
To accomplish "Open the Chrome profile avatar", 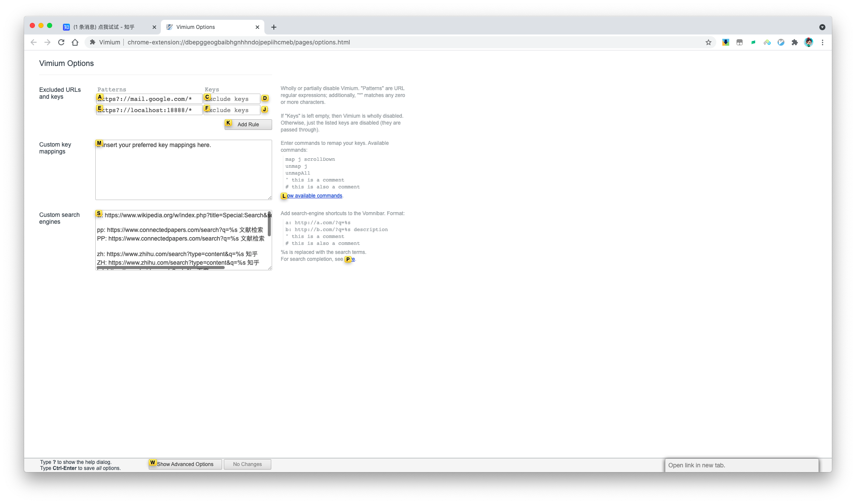I will (x=809, y=42).
